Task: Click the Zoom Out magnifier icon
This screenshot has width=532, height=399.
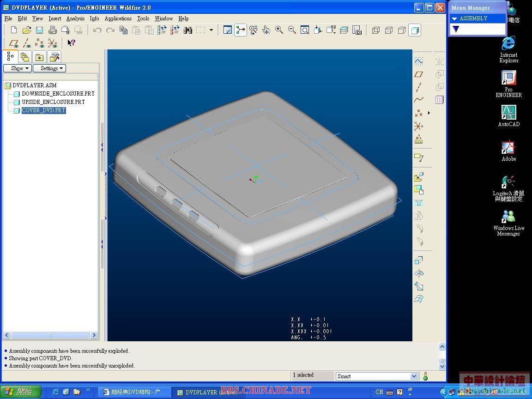Action: click(292, 30)
